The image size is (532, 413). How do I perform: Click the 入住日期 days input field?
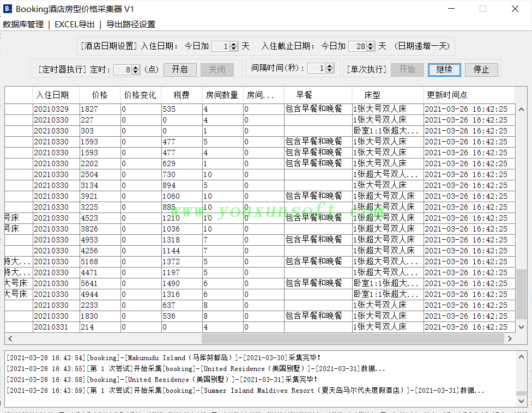221,46
